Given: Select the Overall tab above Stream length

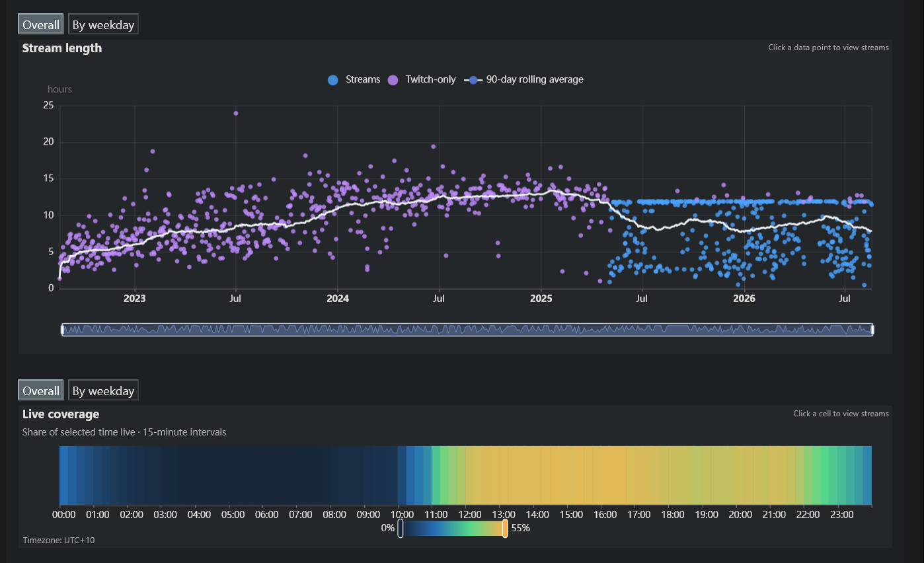Looking at the screenshot, I should tap(41, 24).
